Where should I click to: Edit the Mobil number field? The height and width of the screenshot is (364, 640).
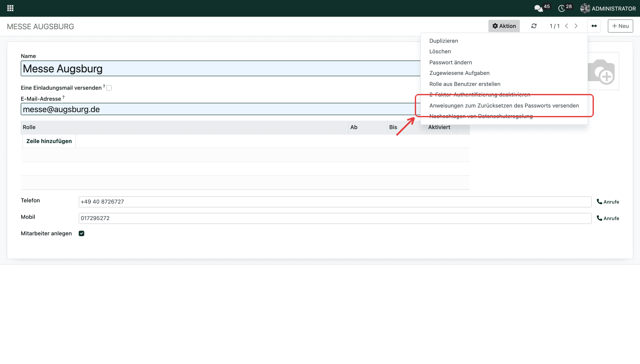tap(335, 218)
